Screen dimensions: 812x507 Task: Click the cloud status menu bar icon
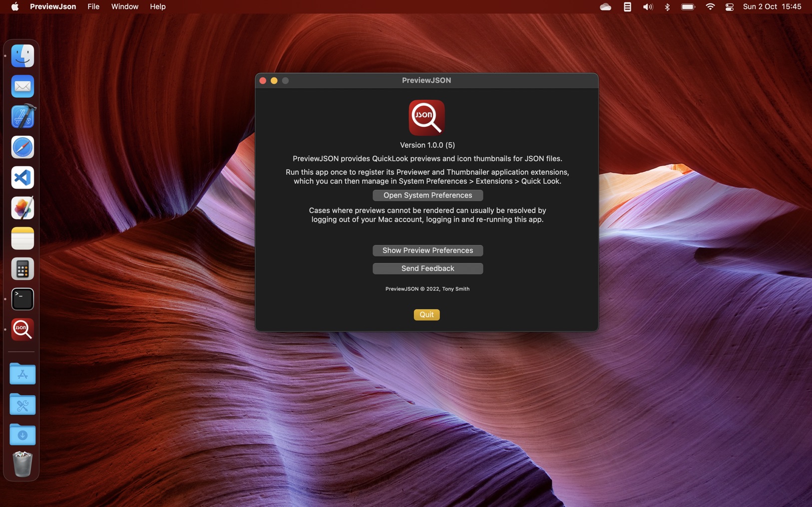coord(605,6)
